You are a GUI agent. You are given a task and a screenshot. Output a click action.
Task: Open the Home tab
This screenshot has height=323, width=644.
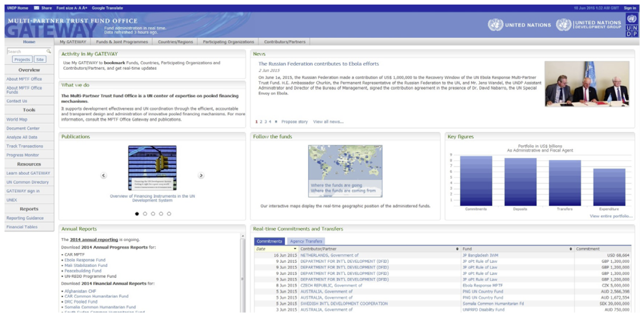(29, 42)
